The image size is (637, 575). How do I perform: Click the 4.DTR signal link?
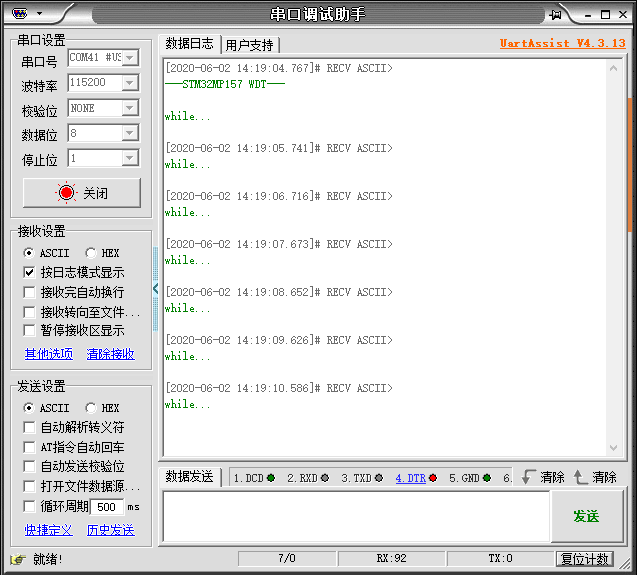[411, 478]
